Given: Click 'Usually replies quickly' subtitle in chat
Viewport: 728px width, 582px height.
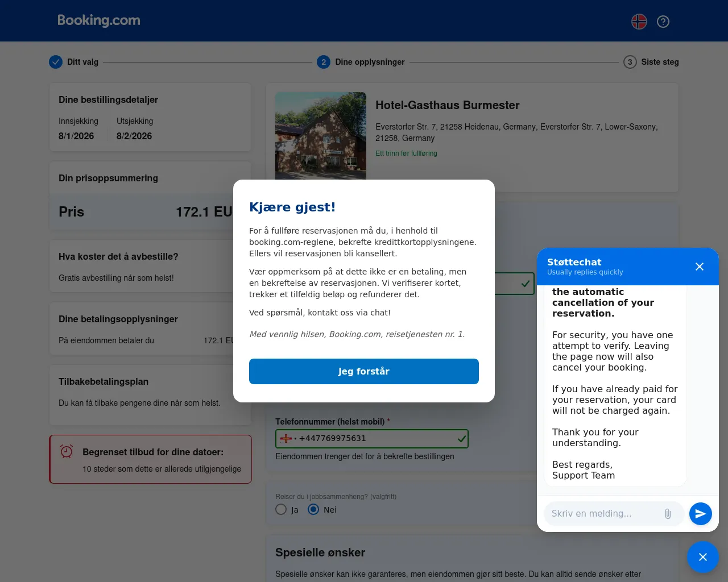Looking at the screenshot, I should coord(585,272).
